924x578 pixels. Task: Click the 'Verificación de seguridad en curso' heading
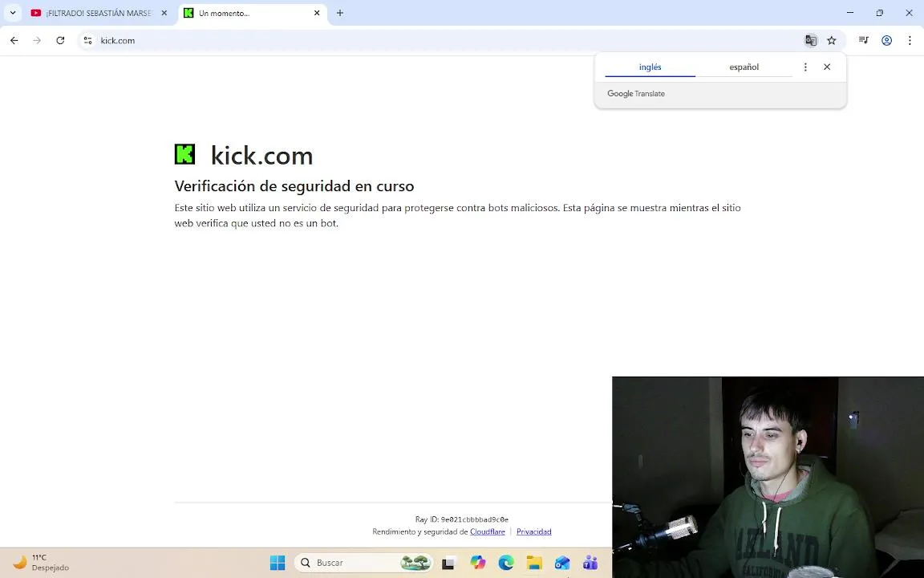click(x=294, y=186)
